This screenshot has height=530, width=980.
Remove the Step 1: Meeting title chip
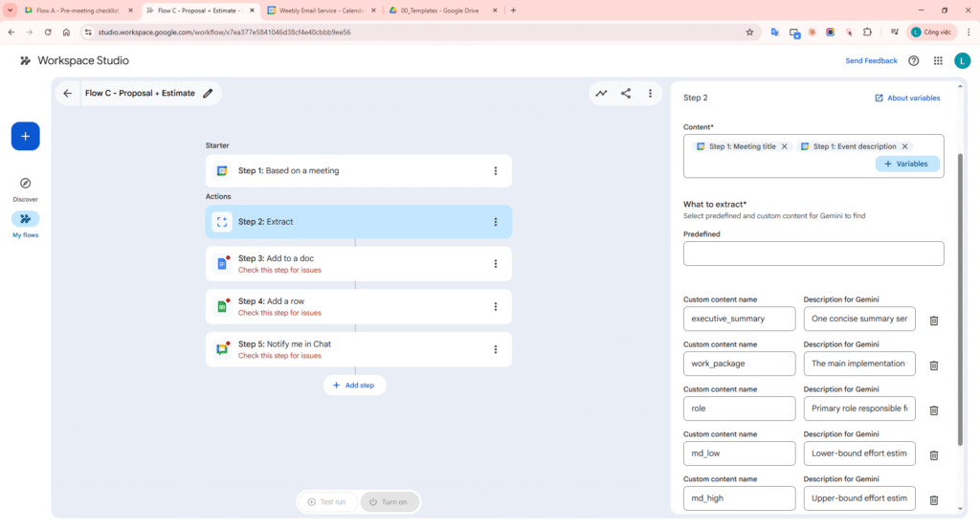tap(785, 146)
